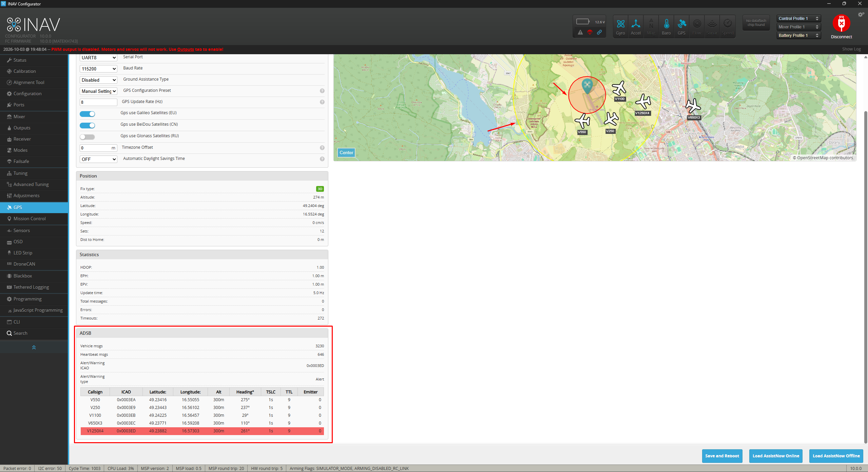Toggle Gps use BeiDou Satellites switch
Image resolution: width=868 pixels, height=472 pixels.
coord(87,125)
